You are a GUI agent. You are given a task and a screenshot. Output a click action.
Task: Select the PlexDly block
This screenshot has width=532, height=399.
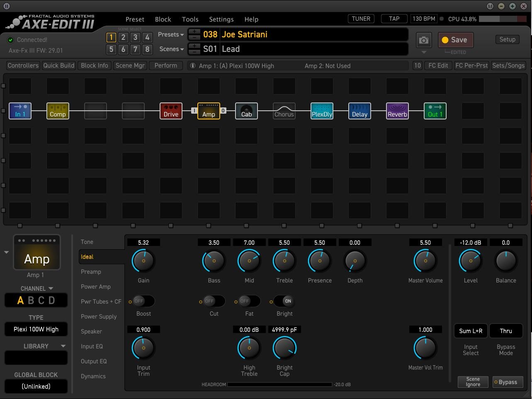point(322,111)
